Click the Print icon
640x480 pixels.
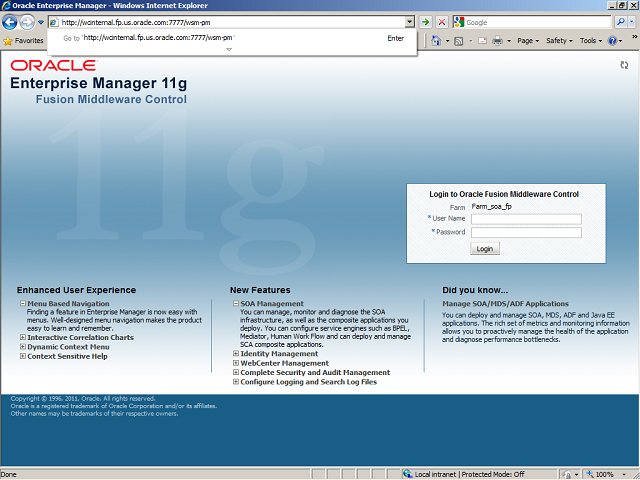[x=497, y=41]
